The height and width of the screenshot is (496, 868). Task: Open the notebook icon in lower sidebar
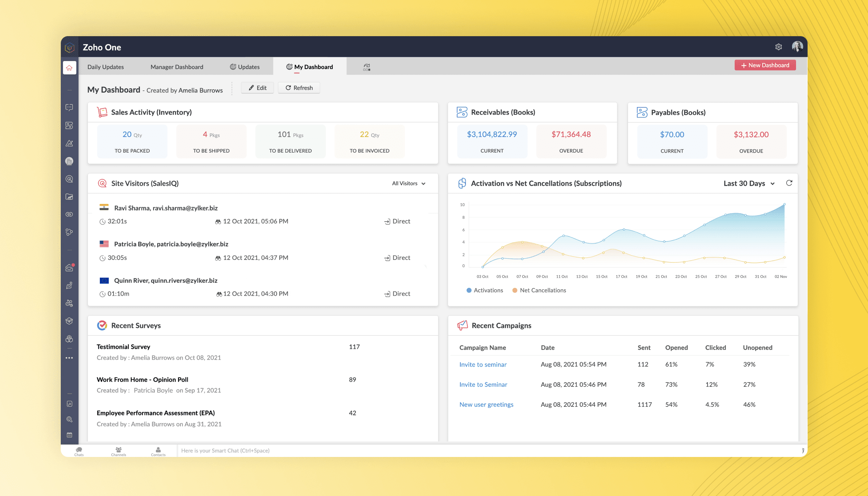point(69,404)
